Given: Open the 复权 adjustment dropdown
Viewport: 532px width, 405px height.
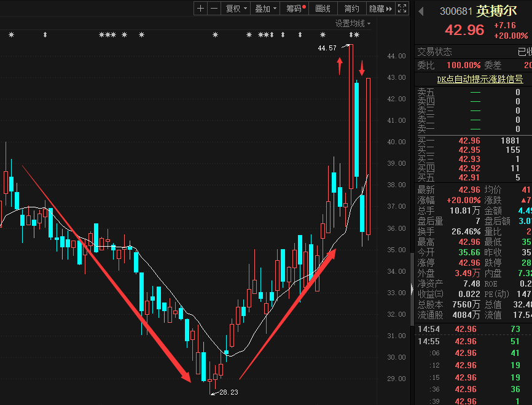Looking at the screenshot, I should [236, 9].
